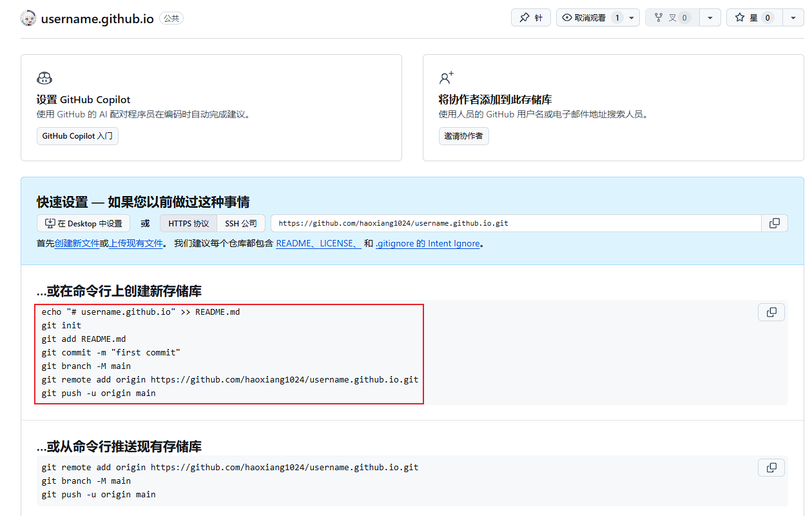Click the 公共 visibility badge
This screenshot has width=812, height=516.
[x=171, y=19]
